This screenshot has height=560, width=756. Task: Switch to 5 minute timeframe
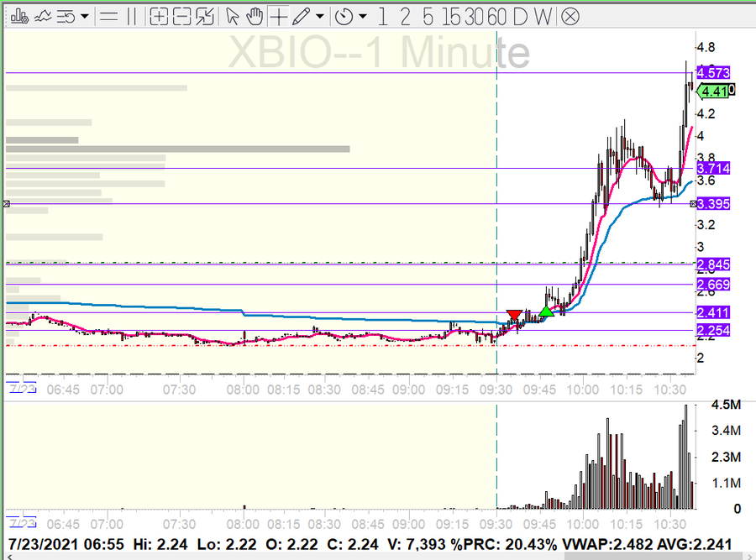(x=428, y=17)
